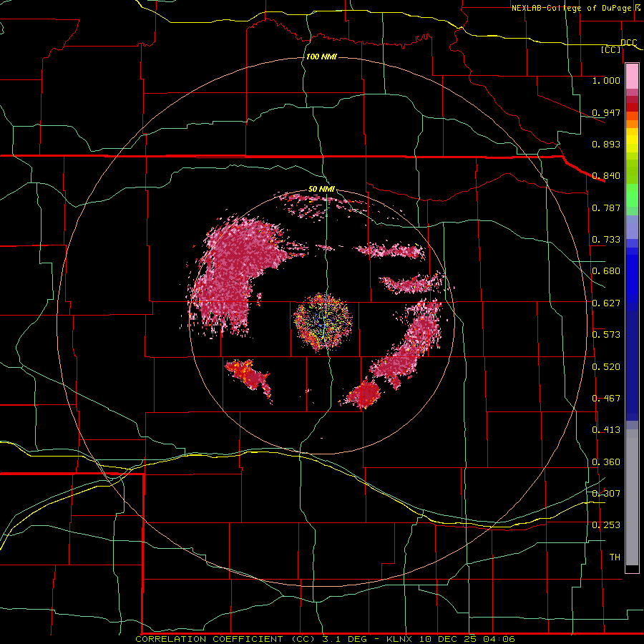Click the 0.413 scale value
The height and width of the screenshot is (644, 644).
[606, 430]
